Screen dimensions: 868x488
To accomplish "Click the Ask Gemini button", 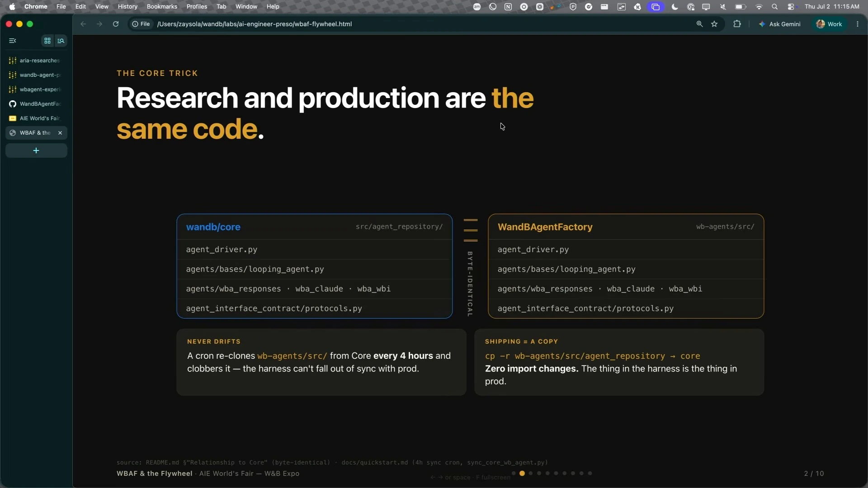I will coord(780,24).
